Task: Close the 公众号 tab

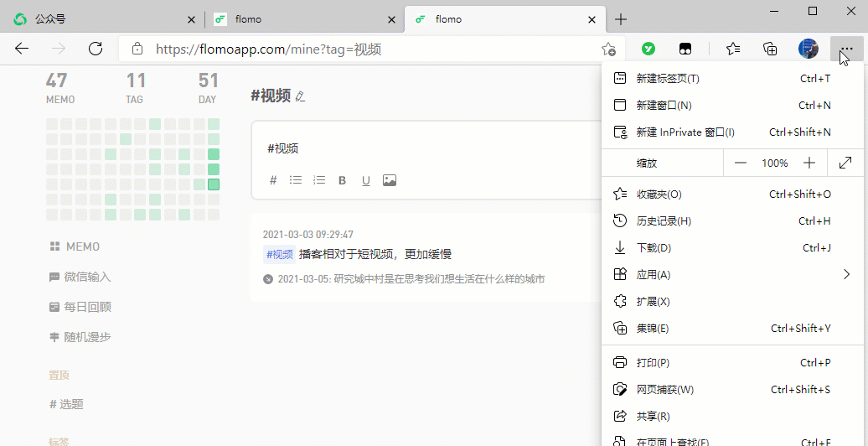Action: 192,19
